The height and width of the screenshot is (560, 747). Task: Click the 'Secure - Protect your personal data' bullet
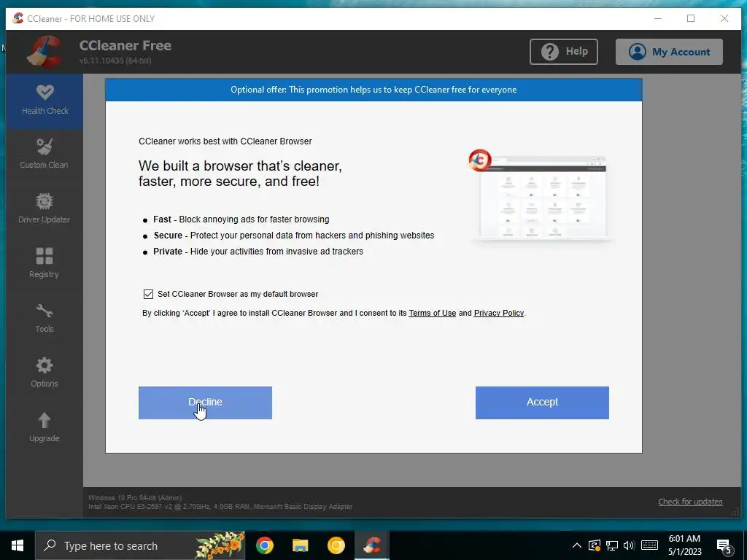(294, 236)
